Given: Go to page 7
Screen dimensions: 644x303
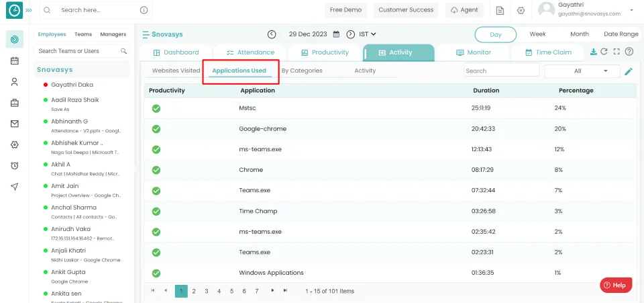Looking at the screenshot, I should [257, 291].
